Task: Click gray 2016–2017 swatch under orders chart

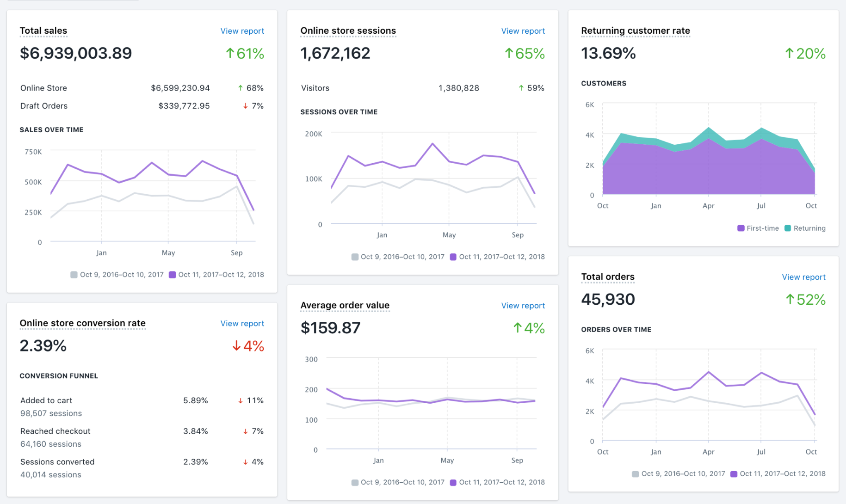Action: [635, 474]
